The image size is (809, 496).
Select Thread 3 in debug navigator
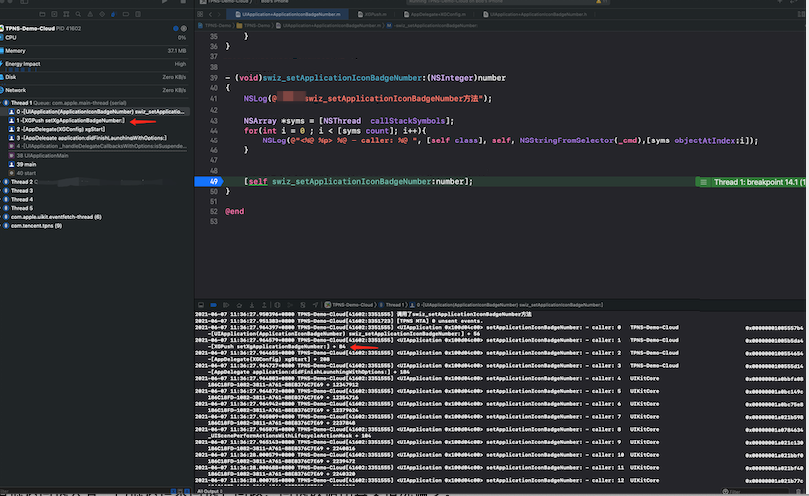pyautogui.click(x=22, y=191)
